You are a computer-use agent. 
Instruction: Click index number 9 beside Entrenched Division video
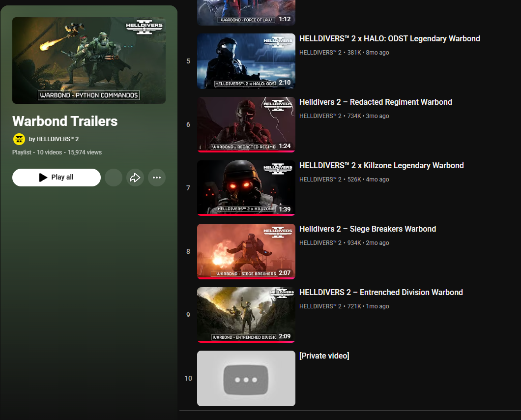coord(188,315)
